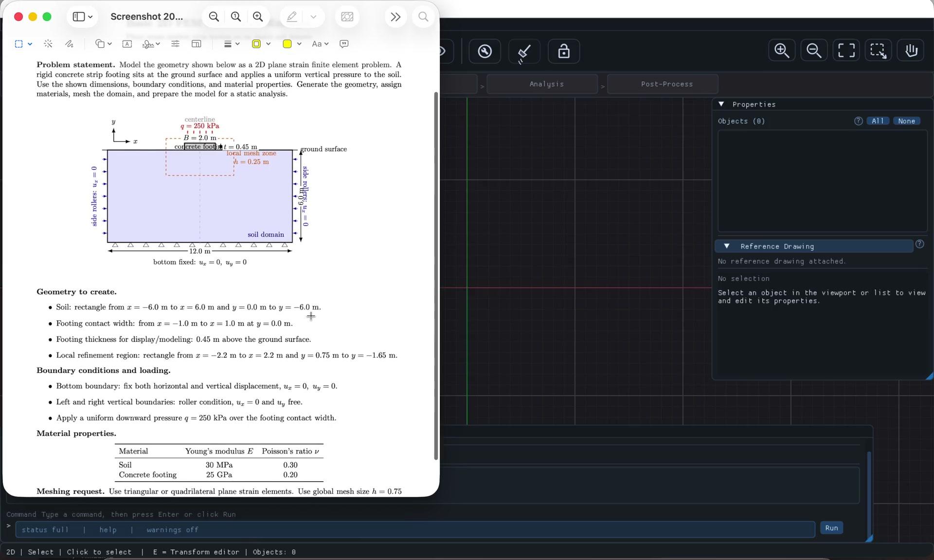This screenshot has height=560, width=934.
Task: Zoom in the FEM viewport
Action: tap(782, 51)
